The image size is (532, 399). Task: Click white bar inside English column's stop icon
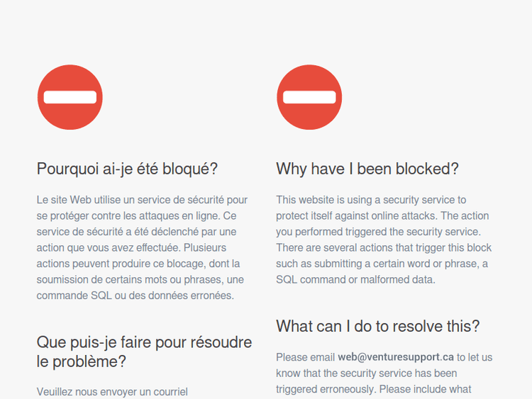309,97
